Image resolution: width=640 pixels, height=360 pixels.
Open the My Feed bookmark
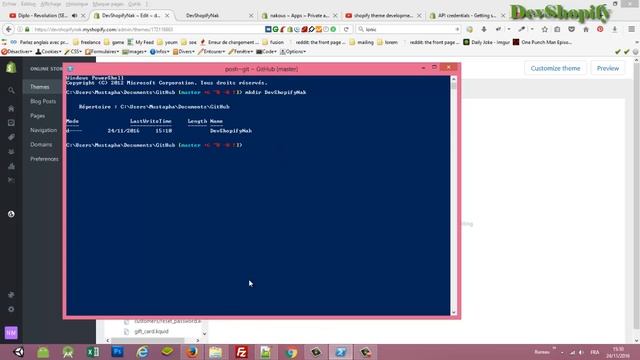(140, 42)
